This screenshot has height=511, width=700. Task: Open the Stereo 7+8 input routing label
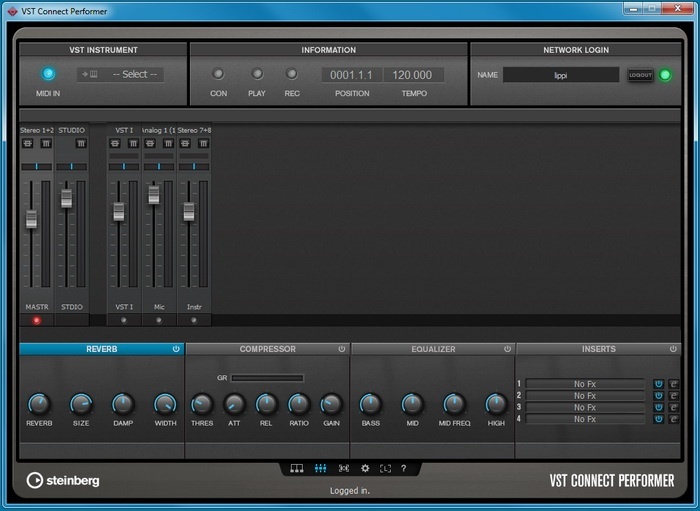pos(194,130)
